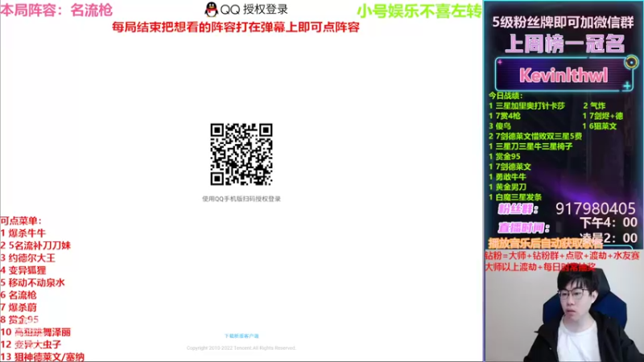Image resolution: width=644 pixels, height=362 pixels.
Task: Click the '今日战绩:' label
Action: coord(506,96)
